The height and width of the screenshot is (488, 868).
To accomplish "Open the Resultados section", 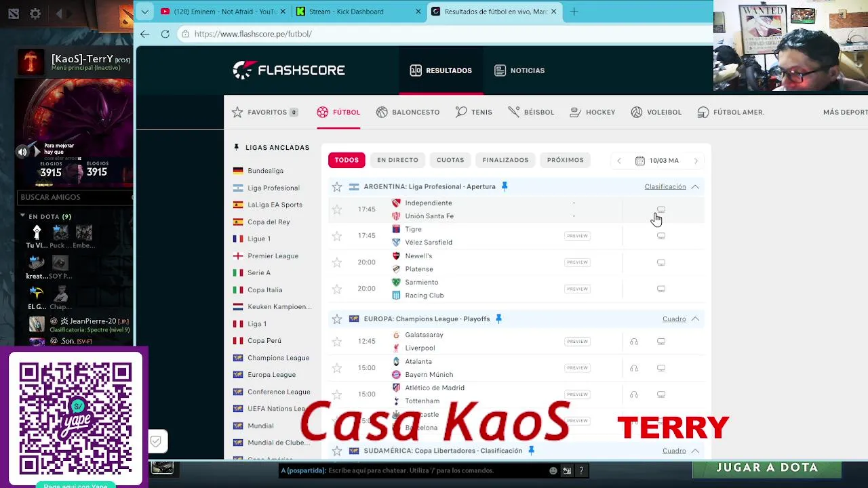I will (441, 70).
